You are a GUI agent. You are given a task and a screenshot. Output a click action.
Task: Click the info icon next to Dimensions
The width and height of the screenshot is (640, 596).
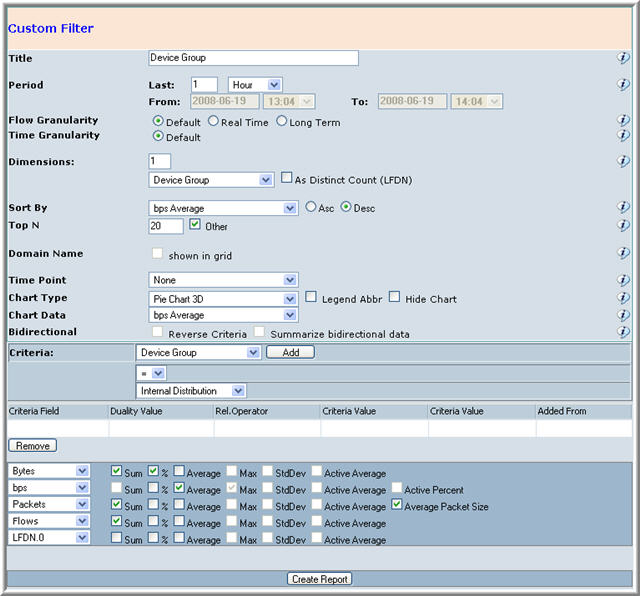tap(623, 161)
